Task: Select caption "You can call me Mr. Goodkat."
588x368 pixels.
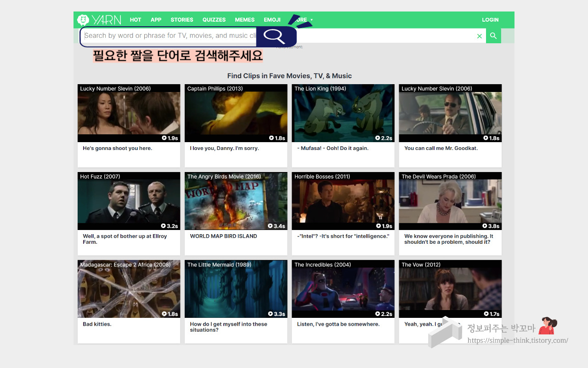Action: pyautogui.click(x=441, y=148)
